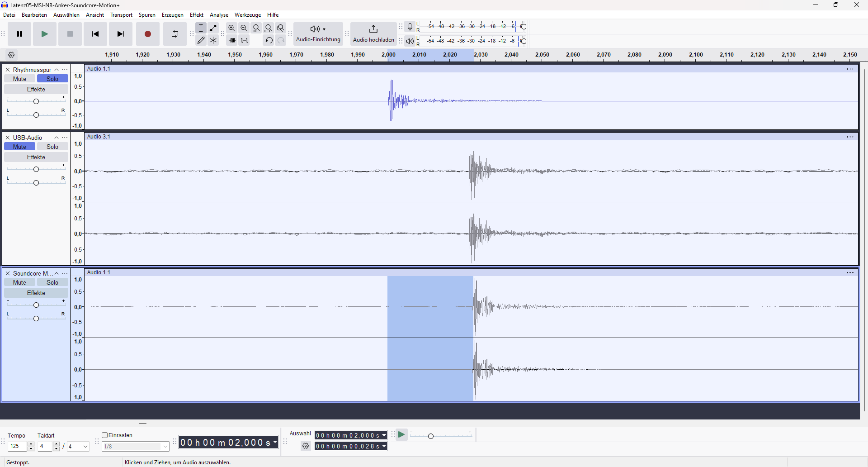Click the Trim audio outside selection icon
This screenshot has width=868, height=467.
232,40
